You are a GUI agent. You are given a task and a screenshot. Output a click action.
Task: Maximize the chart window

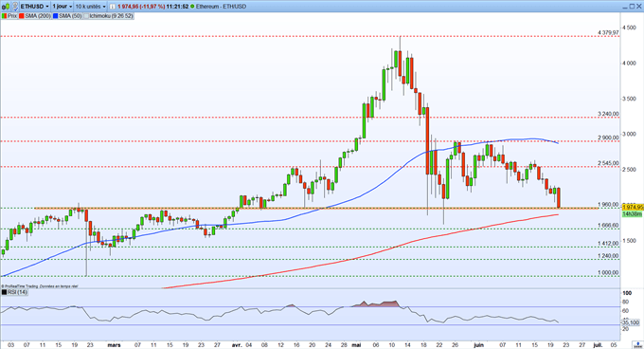click(632, 7)
